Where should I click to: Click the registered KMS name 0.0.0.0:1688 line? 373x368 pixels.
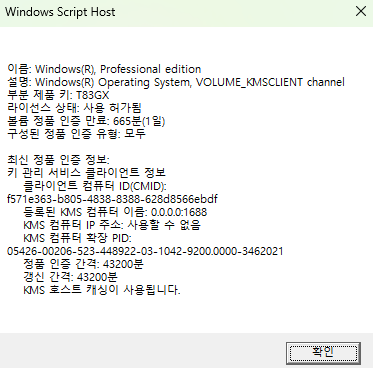115,212
